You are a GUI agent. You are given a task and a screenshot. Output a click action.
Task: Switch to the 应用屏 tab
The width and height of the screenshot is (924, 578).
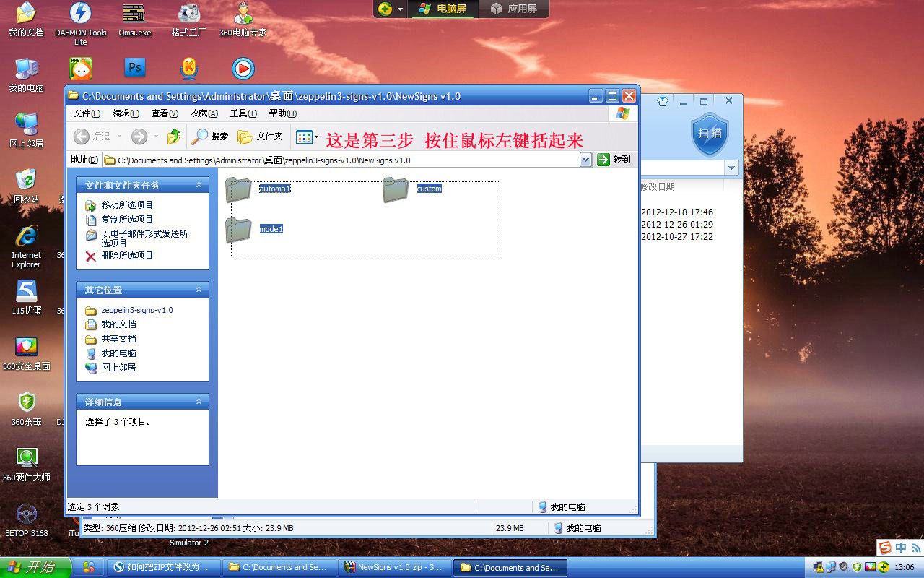(514, 9)
